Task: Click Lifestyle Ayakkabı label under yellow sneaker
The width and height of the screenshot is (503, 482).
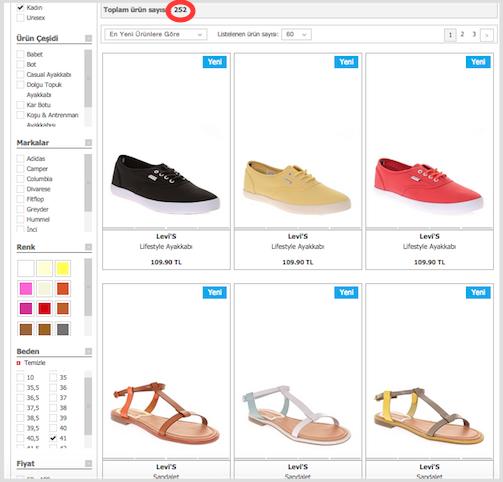Action: 298,247
